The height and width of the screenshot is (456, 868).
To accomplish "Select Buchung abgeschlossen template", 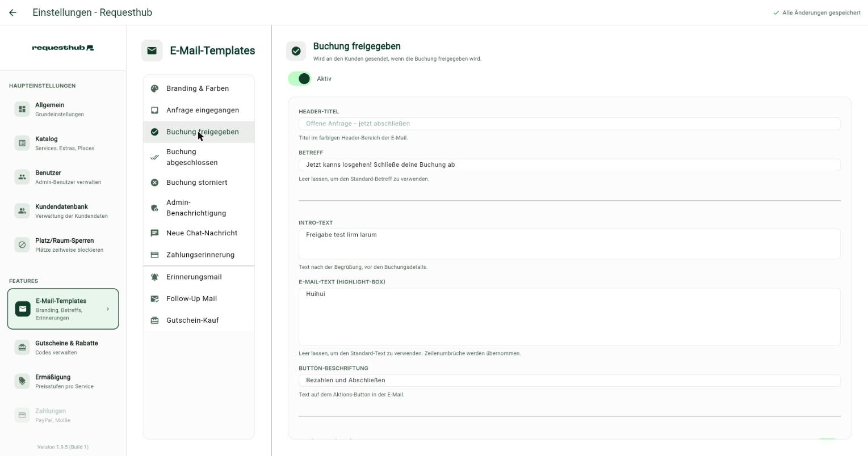I will (x=199, y=157).
